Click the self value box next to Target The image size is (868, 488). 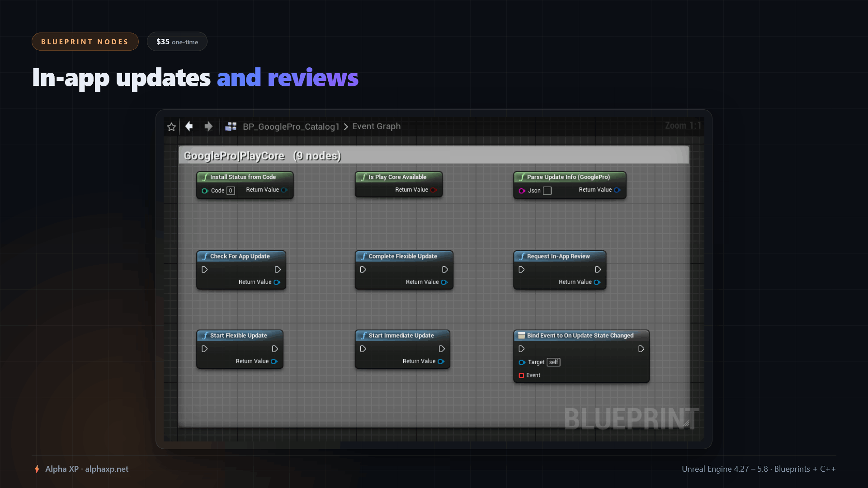[553, 362]
